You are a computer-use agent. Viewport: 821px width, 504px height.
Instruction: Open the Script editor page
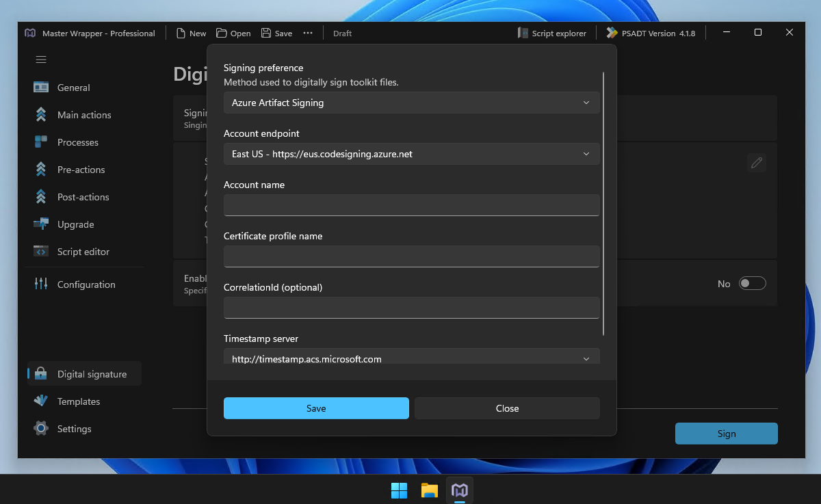point(83,252)
